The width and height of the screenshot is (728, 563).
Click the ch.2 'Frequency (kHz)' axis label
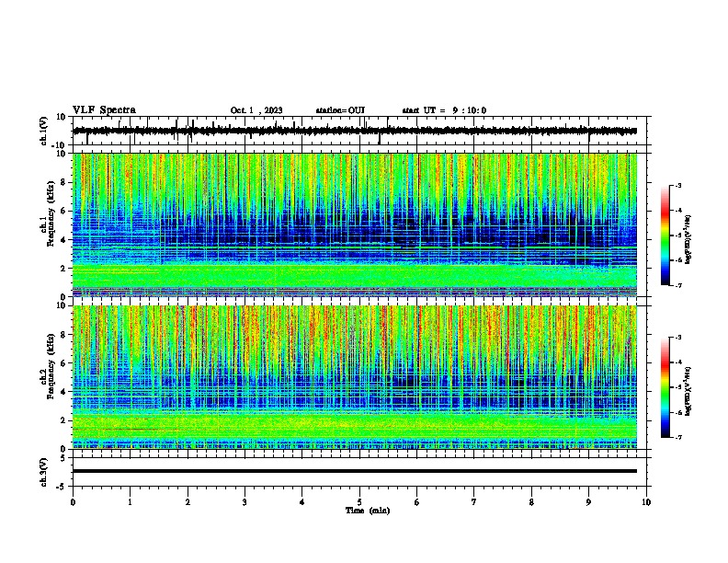[51, 366]
